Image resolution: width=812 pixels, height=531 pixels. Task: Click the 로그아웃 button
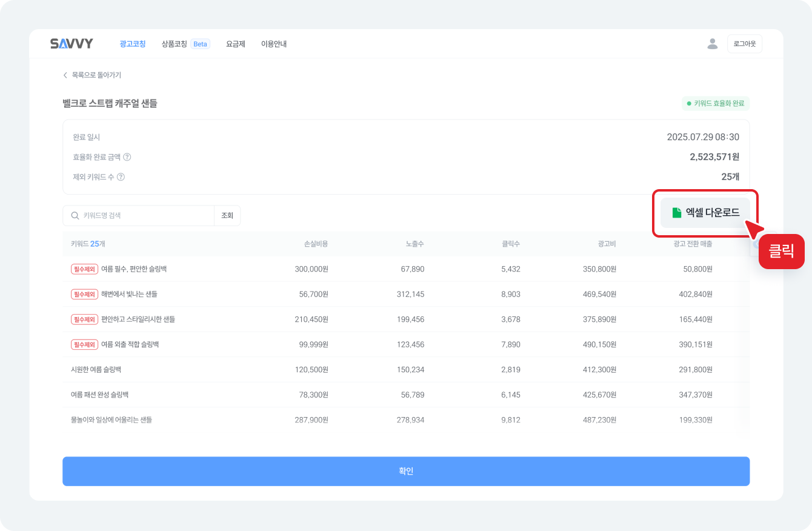pos(745,44)
